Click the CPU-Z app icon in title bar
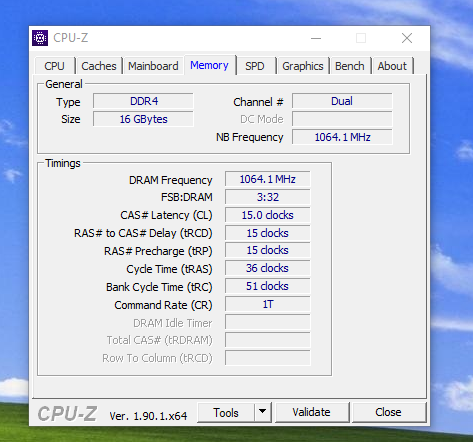The height and width of the screenshot is (442, 473). click(x=40, y=38)
